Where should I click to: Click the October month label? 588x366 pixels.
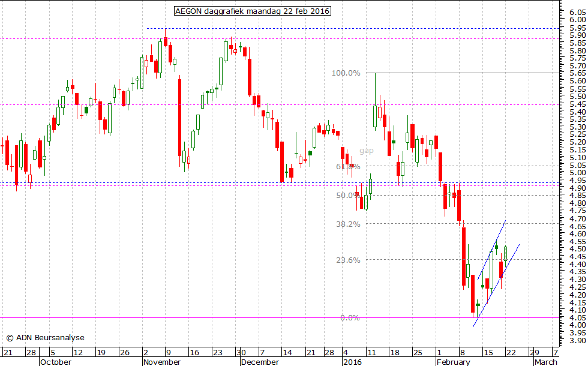click(x=56, y=362)
